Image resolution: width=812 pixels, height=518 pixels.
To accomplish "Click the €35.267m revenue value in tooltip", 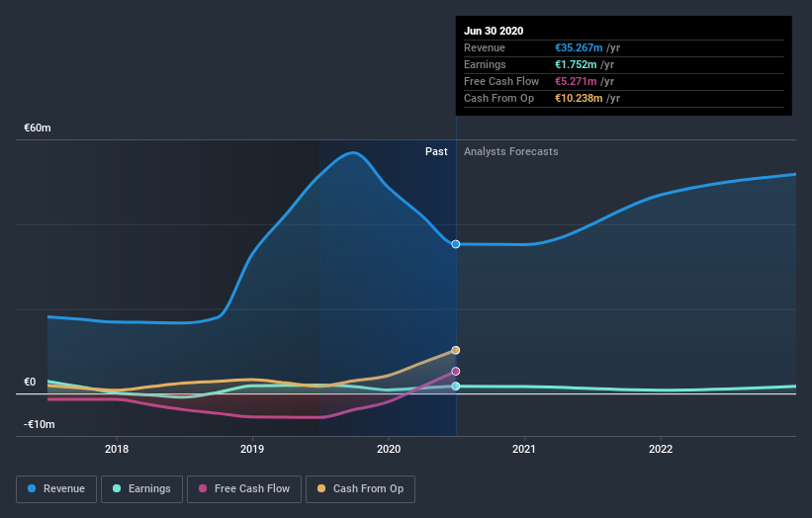I will click(x=579, y=47).
